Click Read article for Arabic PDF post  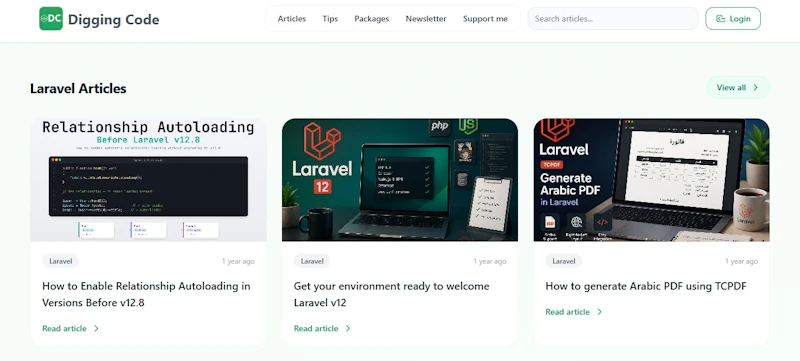(574, 312)
